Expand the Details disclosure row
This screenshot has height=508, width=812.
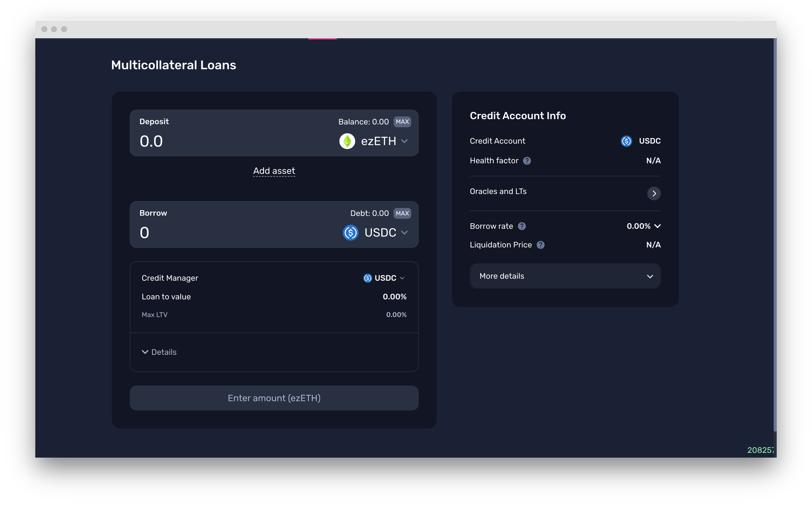[159, 352]
